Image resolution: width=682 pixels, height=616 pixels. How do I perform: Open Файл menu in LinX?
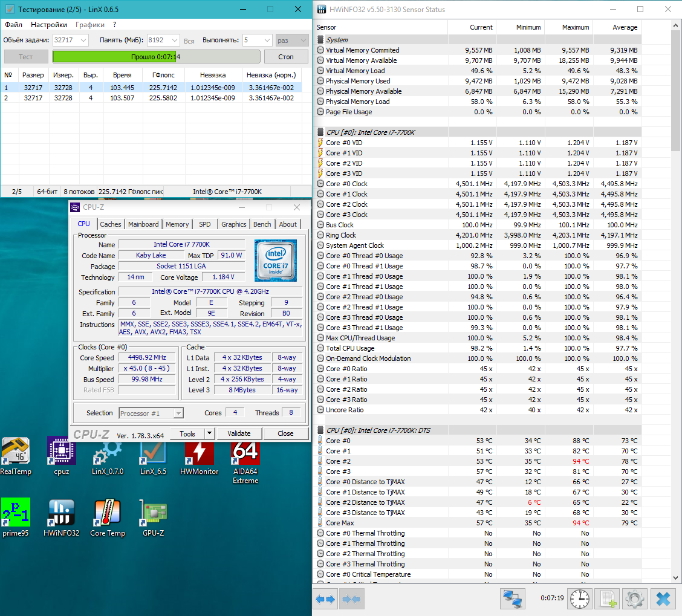click(13, 25)
